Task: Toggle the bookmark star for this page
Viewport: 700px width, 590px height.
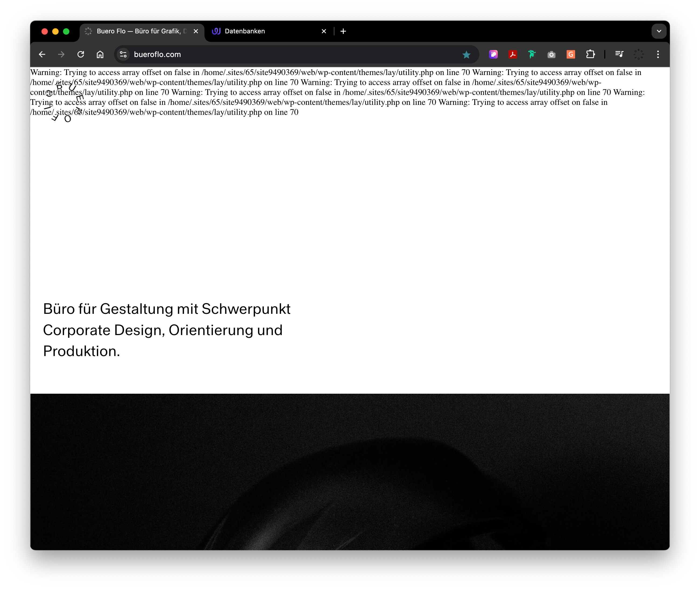Action: pos(466,55)
